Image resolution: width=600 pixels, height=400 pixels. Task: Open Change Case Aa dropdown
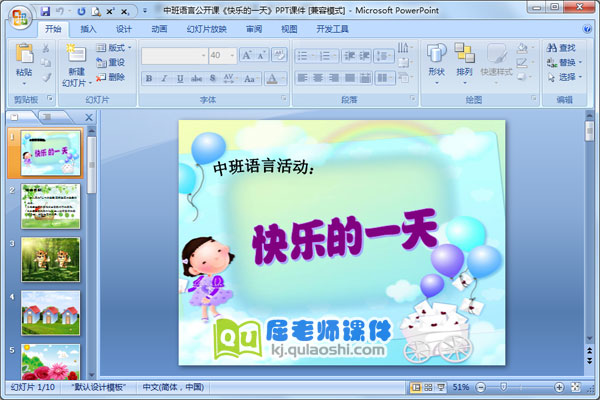pos(251,78)
